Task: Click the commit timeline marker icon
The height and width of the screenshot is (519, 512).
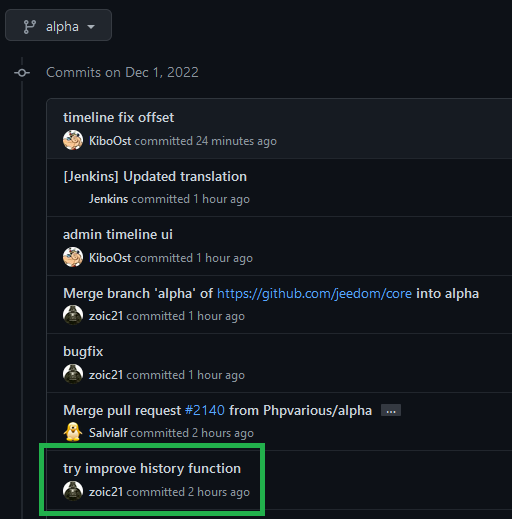Action: [22, 72]
